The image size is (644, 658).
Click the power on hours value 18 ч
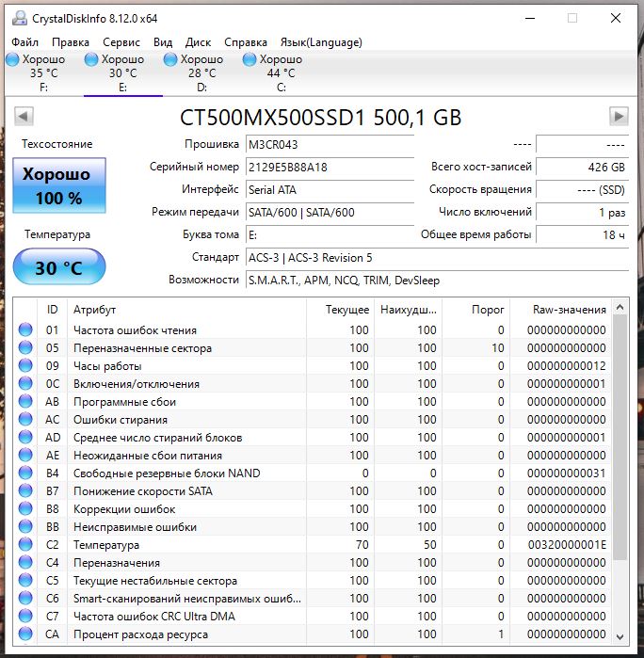pos(582,234)
